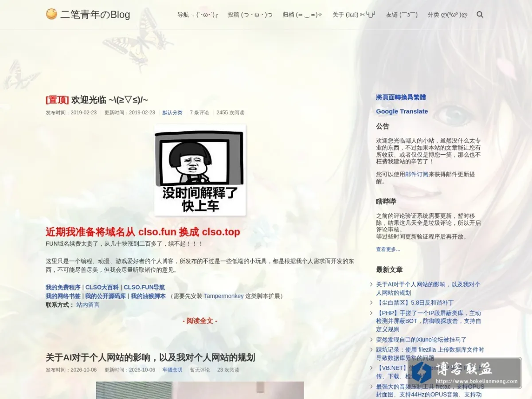
Task: Open the 7 条评论 comments link
Action: pyautogui.click(x=199, y=113)
